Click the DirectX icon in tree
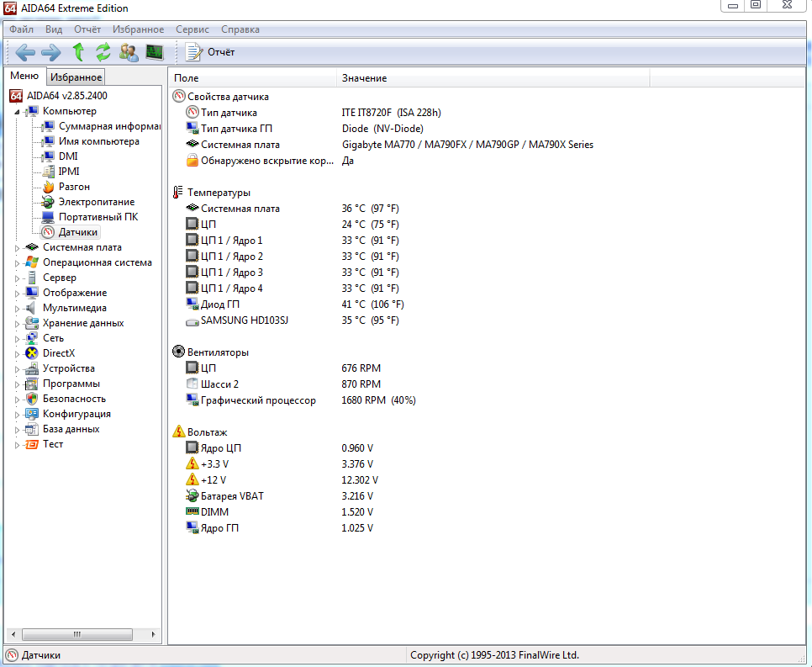Viewport: 812px width, 667px height. (32, 353)
